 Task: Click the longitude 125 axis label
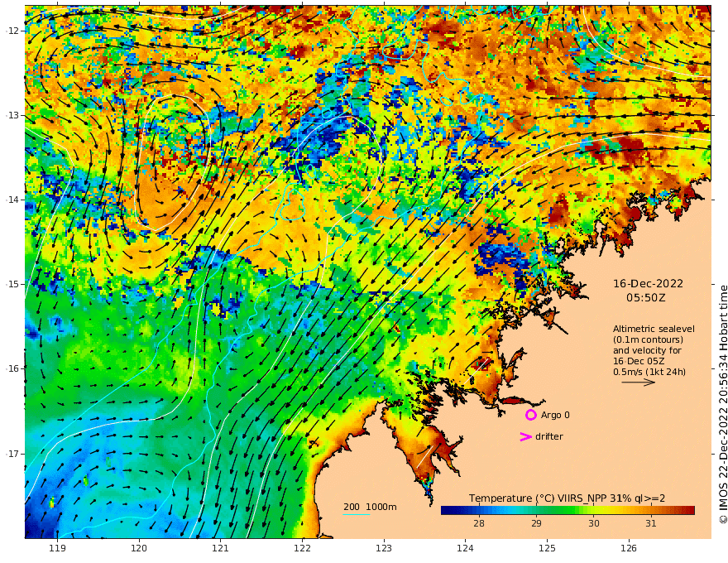[547, 548]
